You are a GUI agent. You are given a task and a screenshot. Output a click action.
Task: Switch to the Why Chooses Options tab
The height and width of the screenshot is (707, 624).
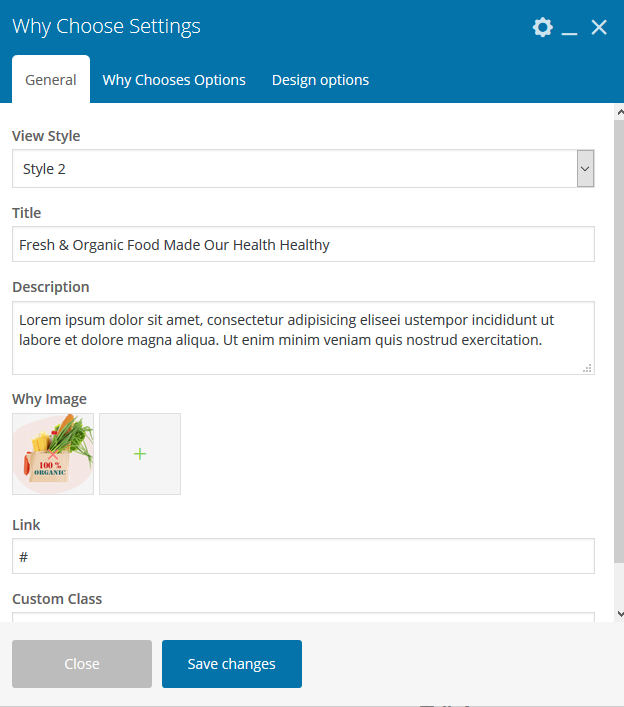[x=174, y=80]
